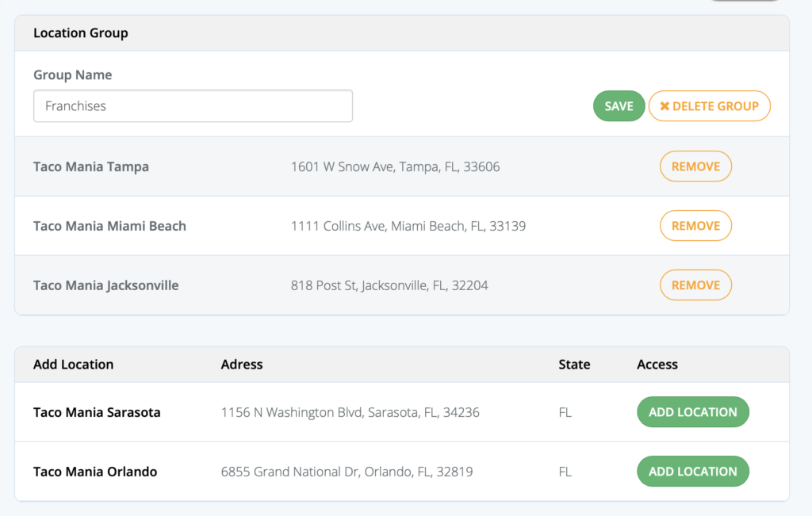Image resolution: width=812 pixels, height=516 pixels.
Task: Click the X icon in Delete Group
Action: tap(665, 106)
